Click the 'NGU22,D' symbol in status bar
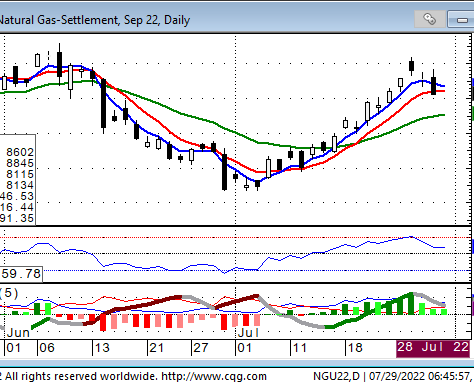 point(336,377)
